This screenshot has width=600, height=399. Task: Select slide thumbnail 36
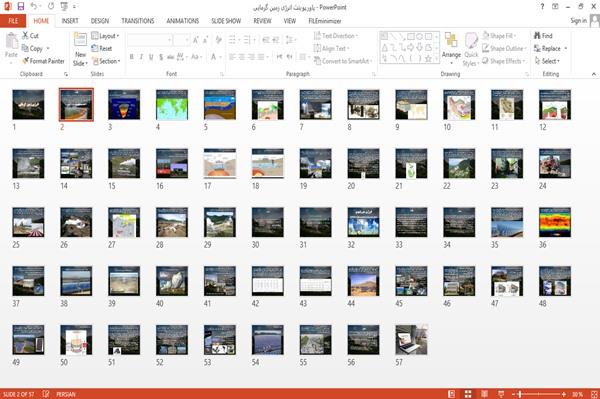[554, 222]
